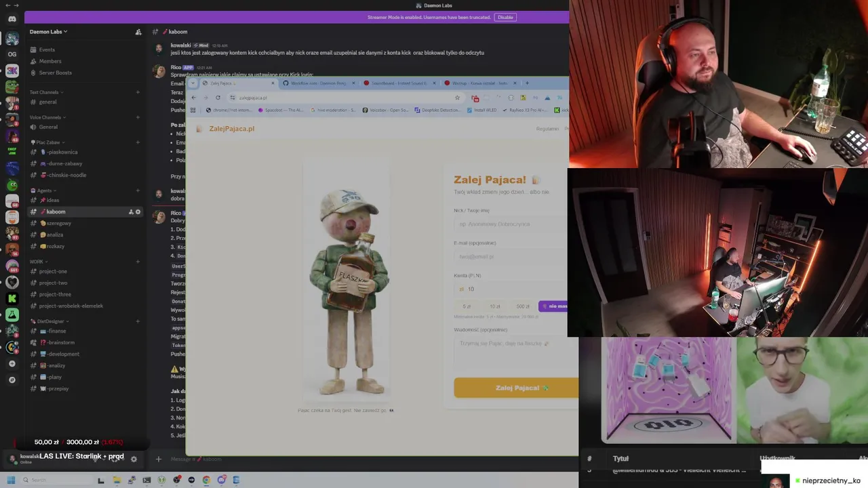Reload the zalejpajaca.pl page

point(218,98)
